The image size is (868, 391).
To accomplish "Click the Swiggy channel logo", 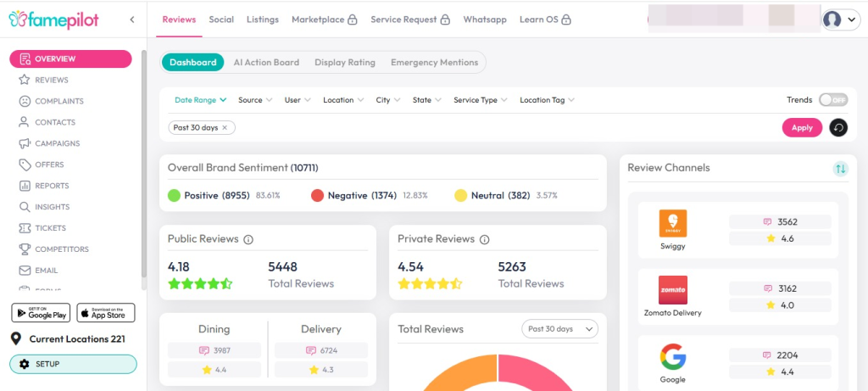I will coord(673,224).
